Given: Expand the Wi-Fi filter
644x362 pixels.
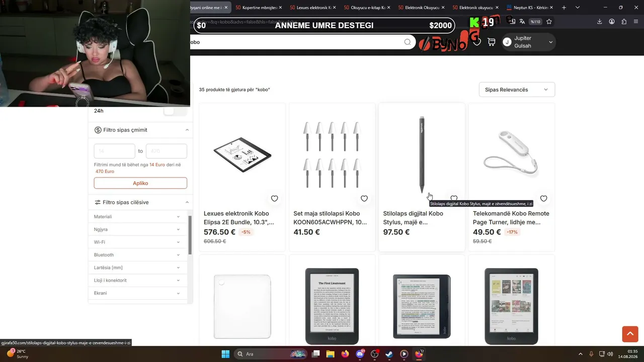Looking at the screenshot, I should coord(137,242).
